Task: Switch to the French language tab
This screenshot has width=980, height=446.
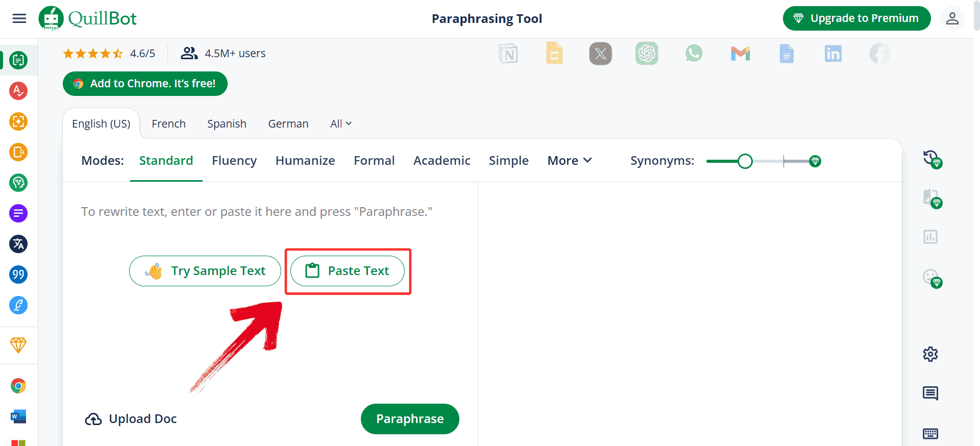Action: pyautogui.click(x=168, y=124)
